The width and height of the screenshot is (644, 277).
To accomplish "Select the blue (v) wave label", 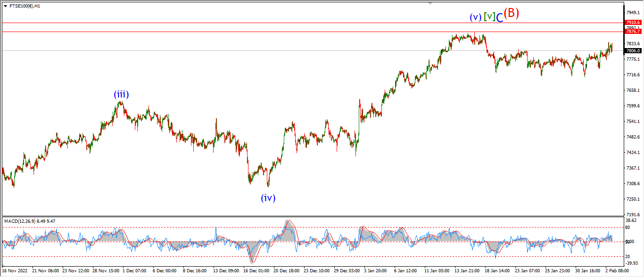I will (476, 17).
